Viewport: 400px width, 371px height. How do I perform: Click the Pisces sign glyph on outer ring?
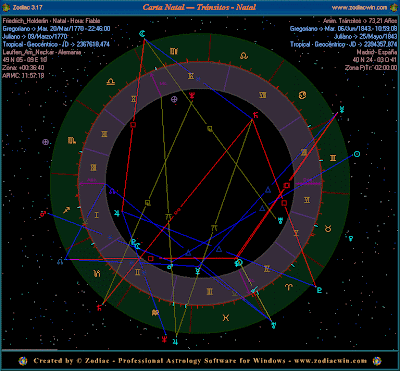pos(226,318)
